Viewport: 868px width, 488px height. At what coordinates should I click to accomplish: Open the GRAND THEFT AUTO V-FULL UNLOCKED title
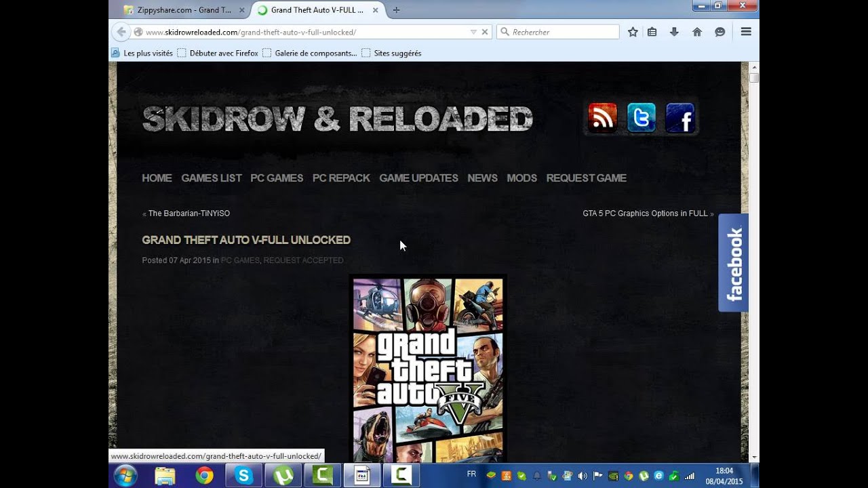tap(246, 240)
